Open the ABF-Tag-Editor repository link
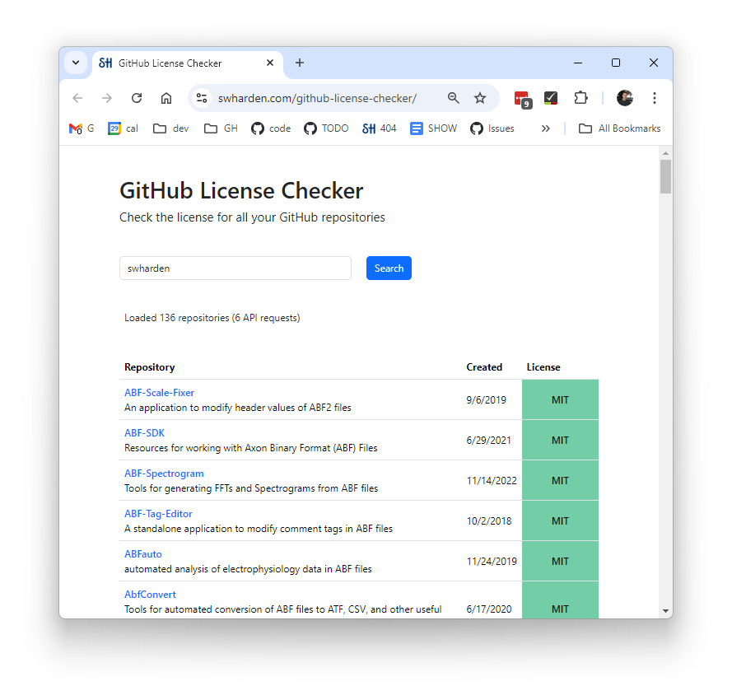The image size is (746, 700). (x=158, y=514)
